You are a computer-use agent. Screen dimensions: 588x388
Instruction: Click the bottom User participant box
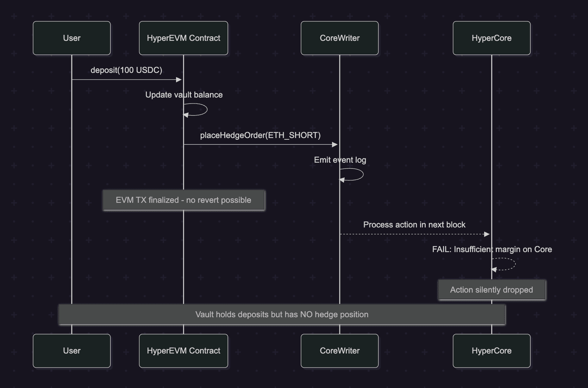click(x=71, y=351)
